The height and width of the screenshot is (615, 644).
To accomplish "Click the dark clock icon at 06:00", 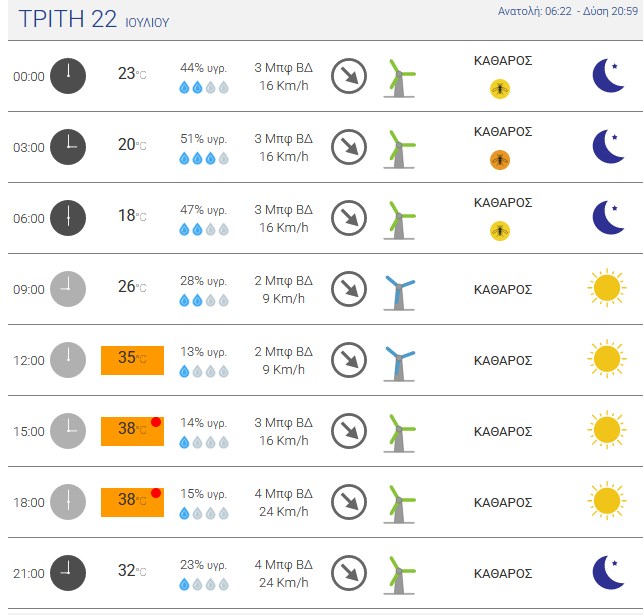I will (68, 218).
